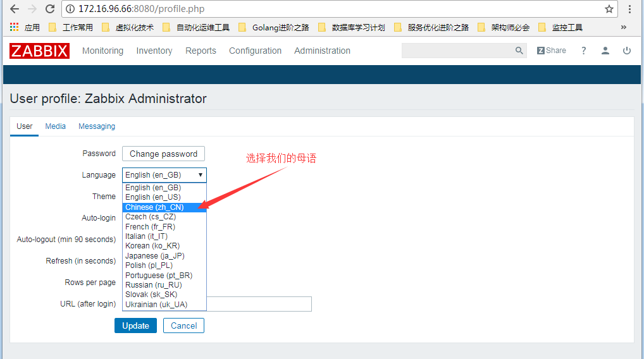Bookmark this page with the star icon

pos(609,9)
